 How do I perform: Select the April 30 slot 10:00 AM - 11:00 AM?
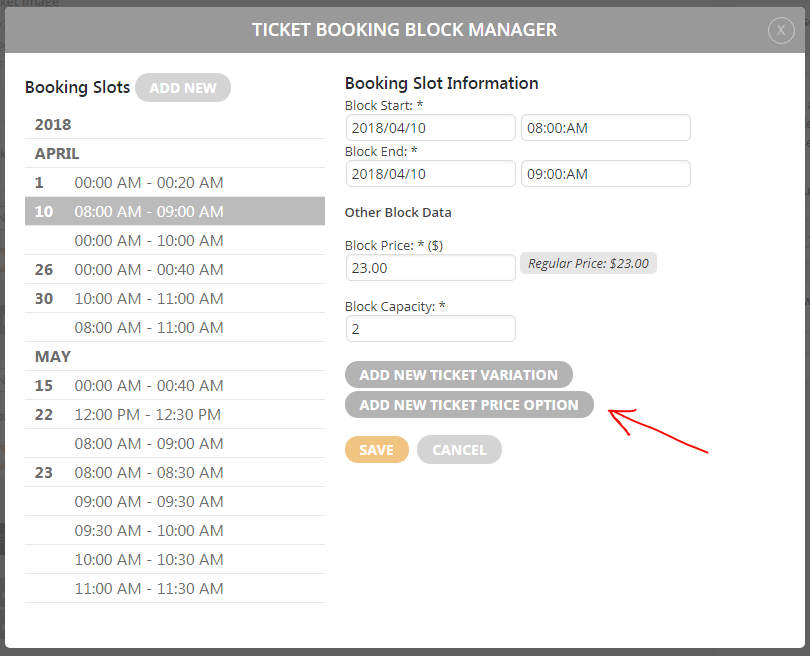(175, 298)
